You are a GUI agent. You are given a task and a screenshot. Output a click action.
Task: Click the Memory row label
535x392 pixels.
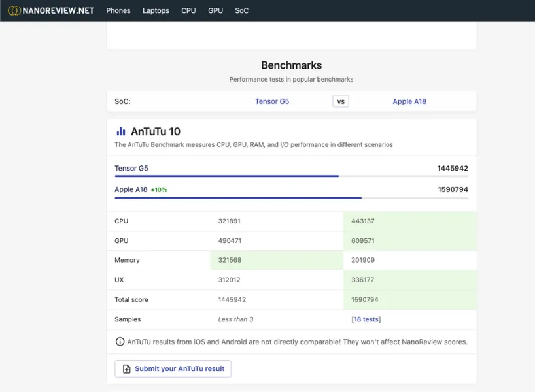click(127, 260)
